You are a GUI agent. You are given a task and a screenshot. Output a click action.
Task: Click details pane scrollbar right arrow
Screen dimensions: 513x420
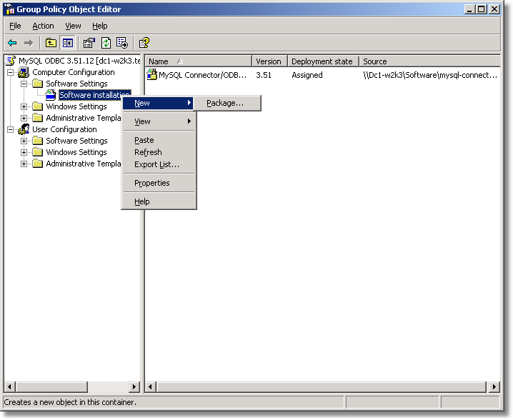[x=494, y=386]
